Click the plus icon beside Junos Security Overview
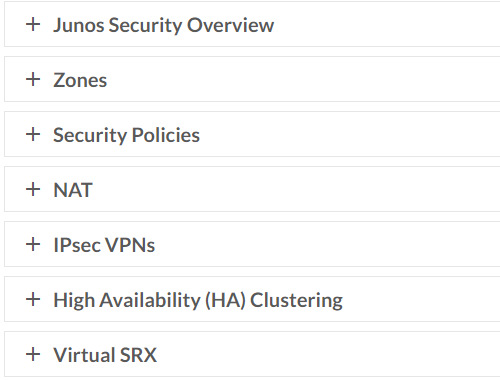The height and width of the screenshot is (380, 500). 33,25
